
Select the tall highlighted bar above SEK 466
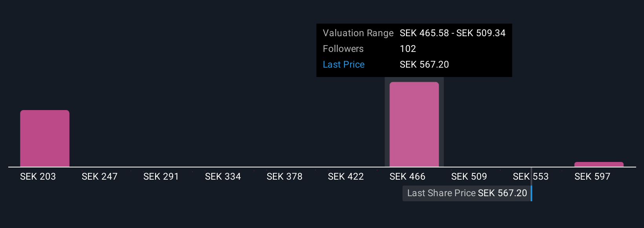tap(414, 124)
